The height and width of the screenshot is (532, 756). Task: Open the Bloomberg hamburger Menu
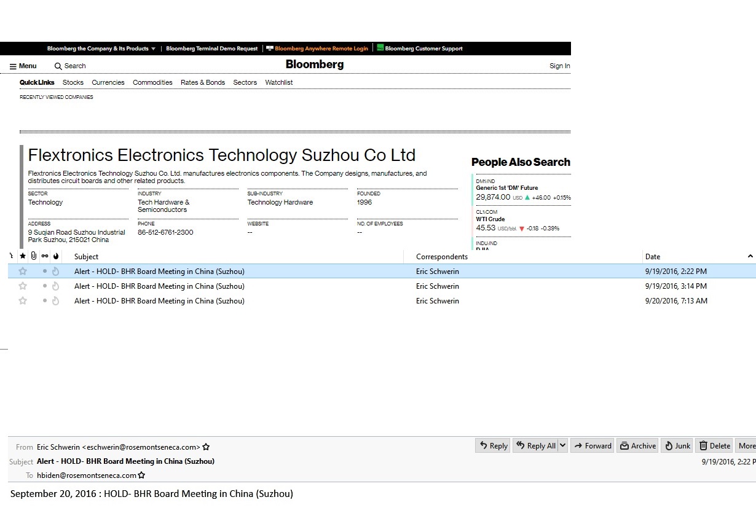(23, 66)
